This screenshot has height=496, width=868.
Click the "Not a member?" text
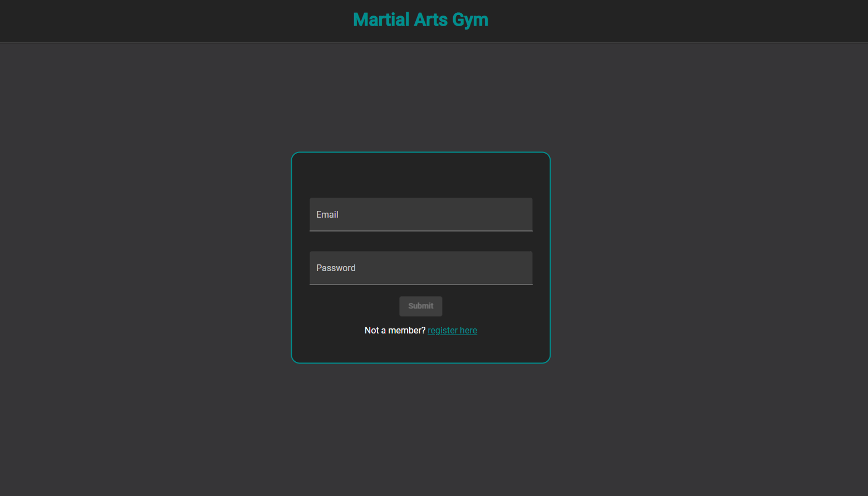pos(395,331)
